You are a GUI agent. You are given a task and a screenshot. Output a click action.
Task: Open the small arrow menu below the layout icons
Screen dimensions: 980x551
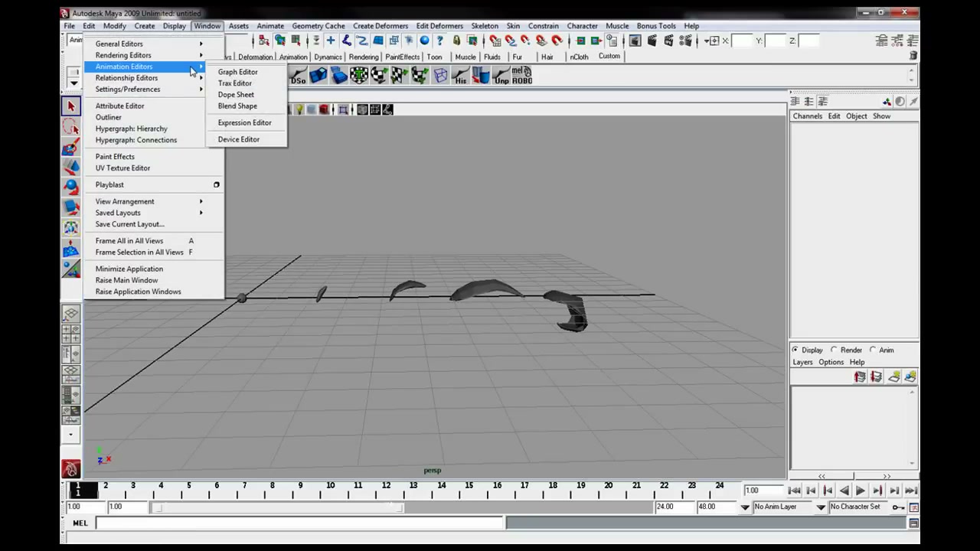click(x=71, y=434)
